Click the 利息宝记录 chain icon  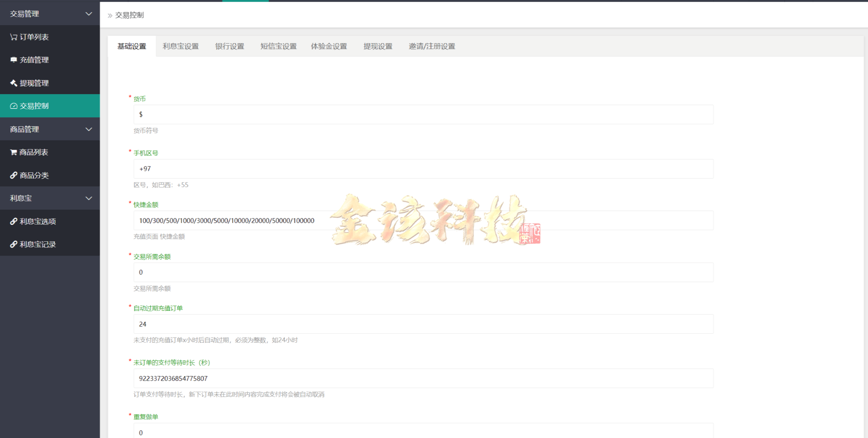click(x=13, y=244)
